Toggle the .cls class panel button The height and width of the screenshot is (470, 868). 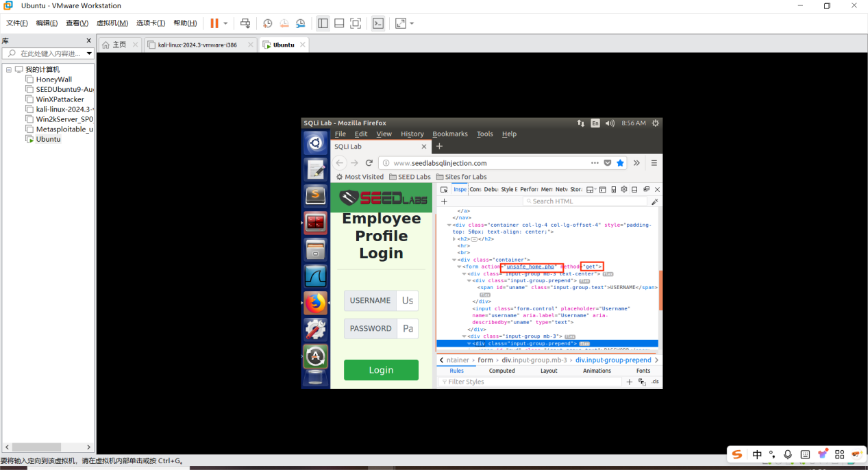655,382
